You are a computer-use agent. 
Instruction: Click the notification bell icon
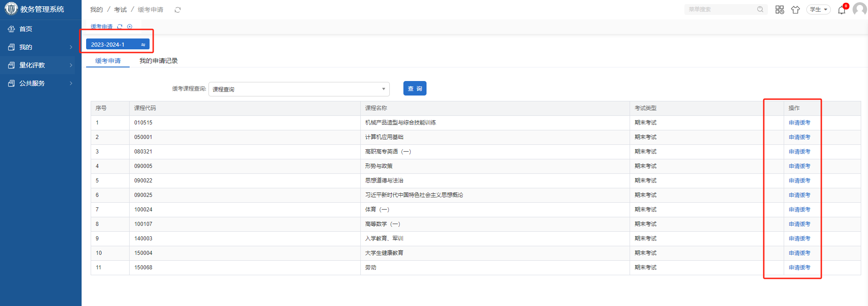click(842, 10)
